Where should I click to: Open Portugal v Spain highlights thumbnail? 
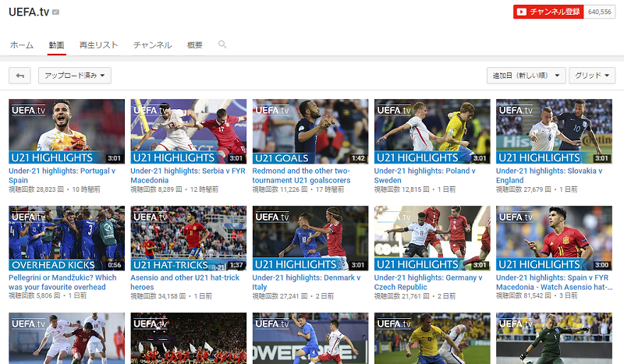point(66,131)
